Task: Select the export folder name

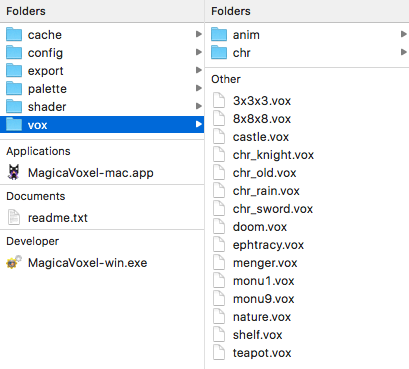Action: [x=46, y=71]
